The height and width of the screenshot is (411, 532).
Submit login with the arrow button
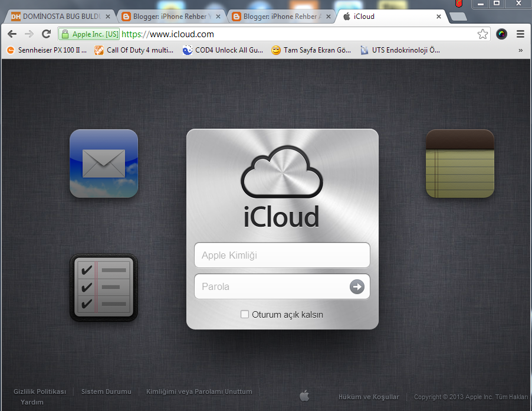[x=357, y=286]
